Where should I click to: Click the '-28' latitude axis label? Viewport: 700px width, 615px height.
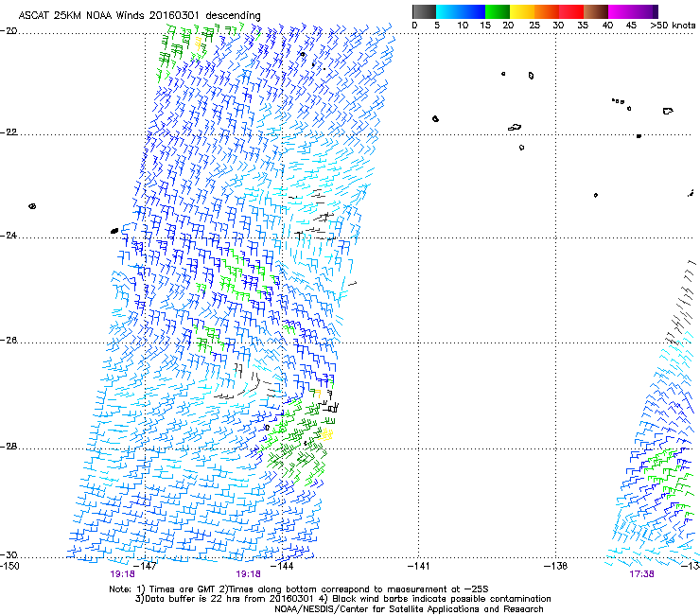[x=9, y=447]
